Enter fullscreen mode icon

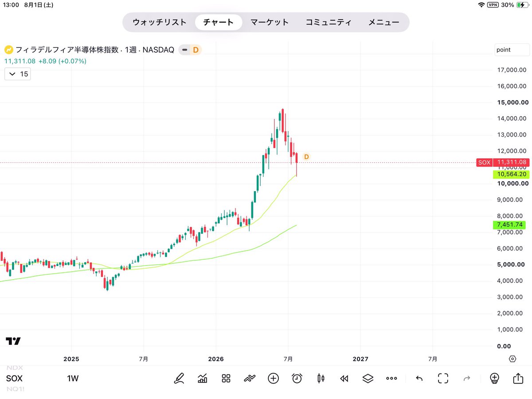(x=443, y=378)
